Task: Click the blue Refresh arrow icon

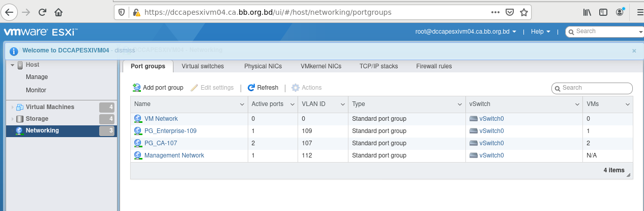Action: (251, 88)
